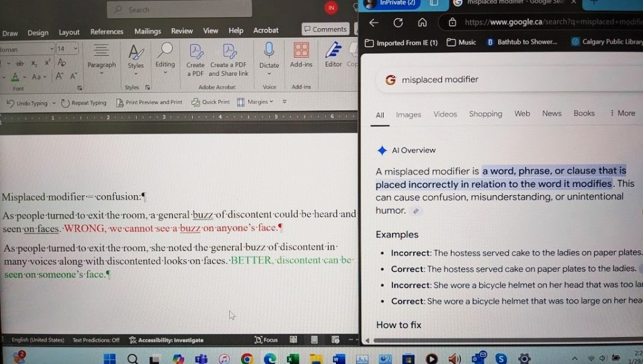The image size is (643, 364).
Task: Click Create a PDF icon
Action: pyautogui.click(x=195, y=53)
